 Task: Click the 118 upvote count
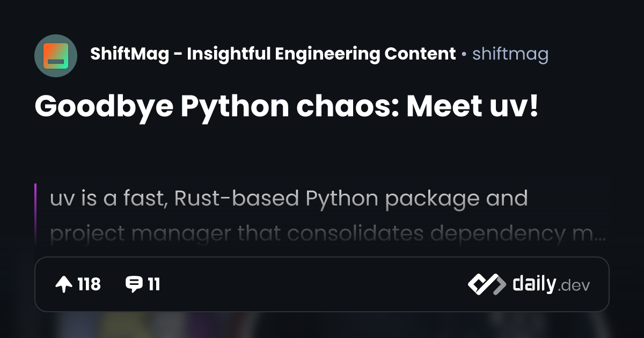click(x=89, y=284)
